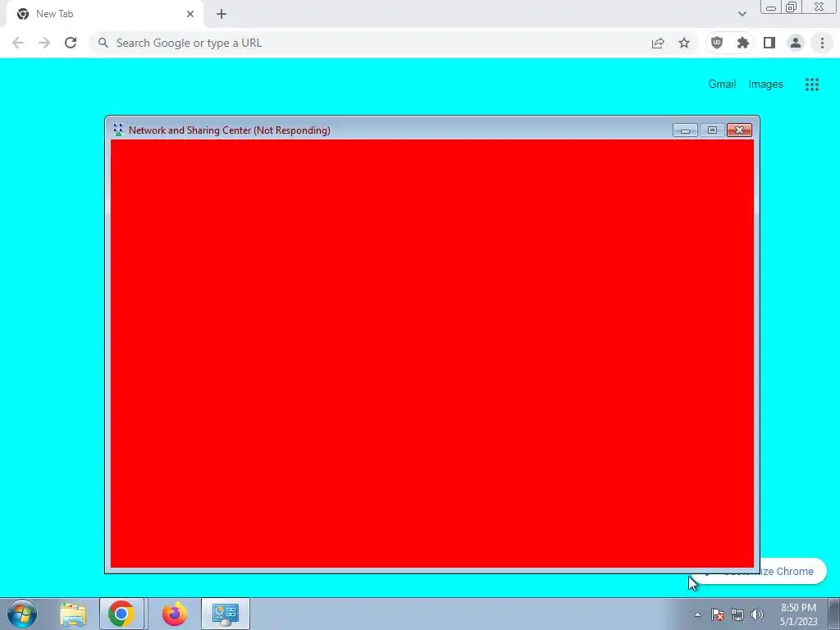Screen dimensions: 840x630
Task: Open the Extensions puzzle piece menu
Action: (x=743, y=43)
